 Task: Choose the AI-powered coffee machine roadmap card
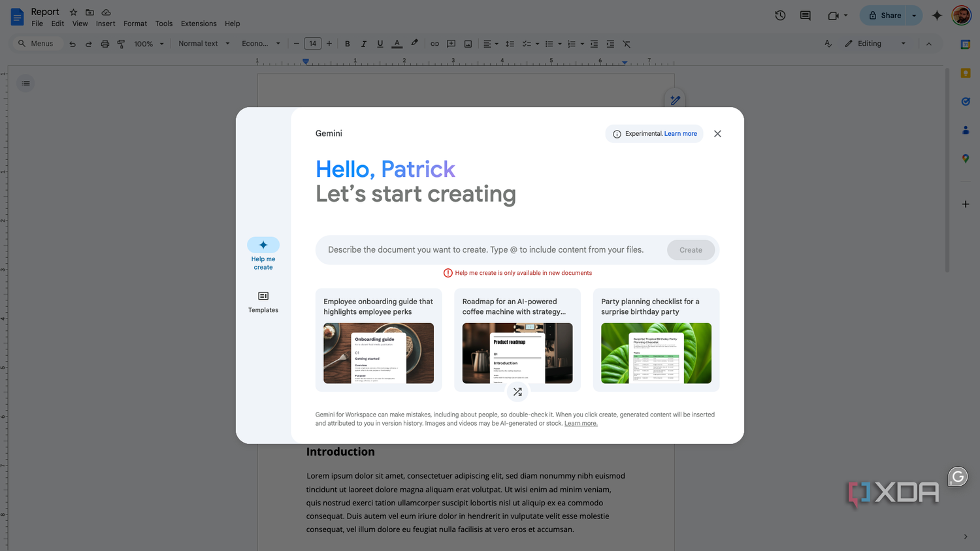(x=517, y=340)
